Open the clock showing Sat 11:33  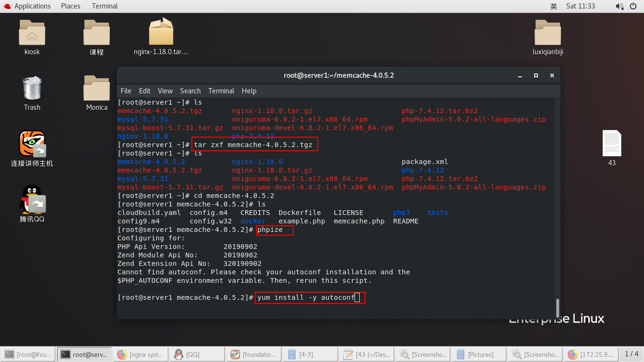(580, 6)
